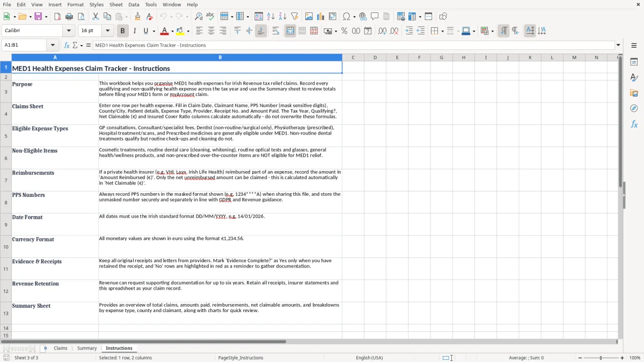Image resolution: width=644 pixels, height=362 pixels.
Task: Switch to left-to-right text direction
Action: (x=503, y=31)
